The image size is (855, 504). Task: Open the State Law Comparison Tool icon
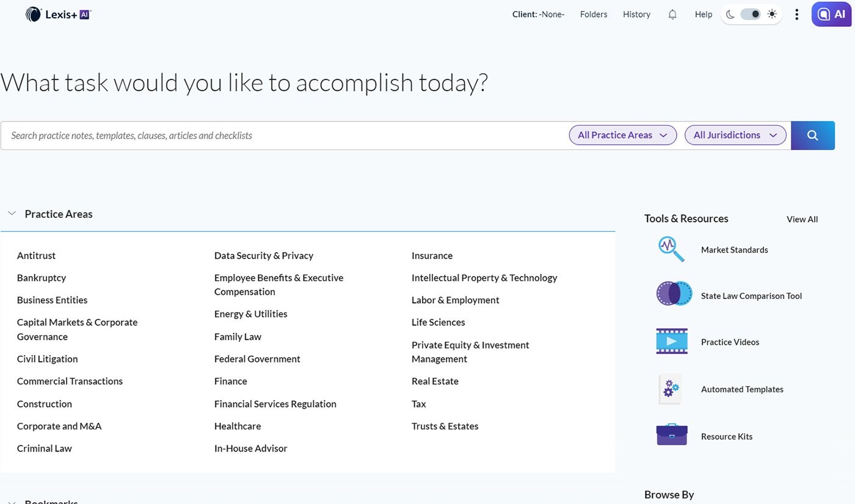click(674, 294)
